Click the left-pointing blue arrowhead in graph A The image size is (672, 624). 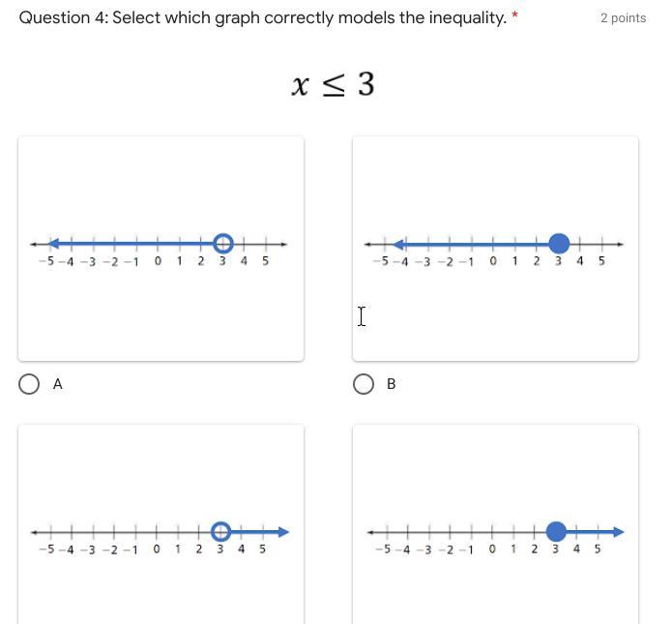[x=53, y=244]
